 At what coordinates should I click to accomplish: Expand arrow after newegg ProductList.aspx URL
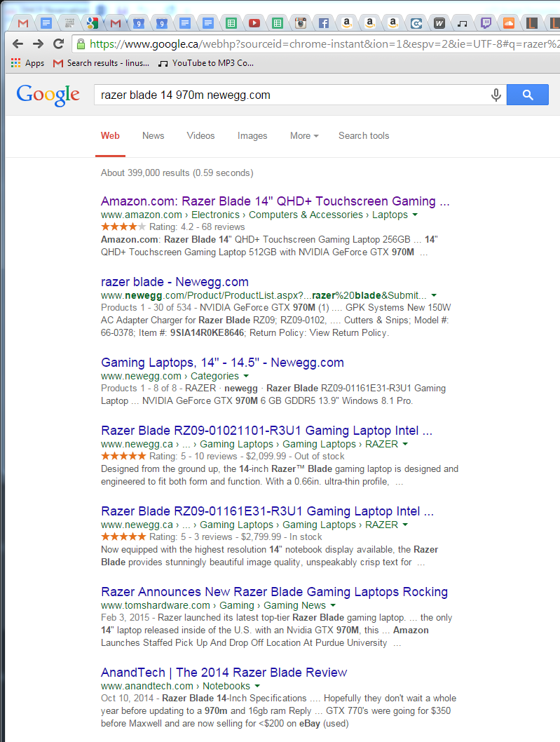pyautogui.click(x=434, y=295)
